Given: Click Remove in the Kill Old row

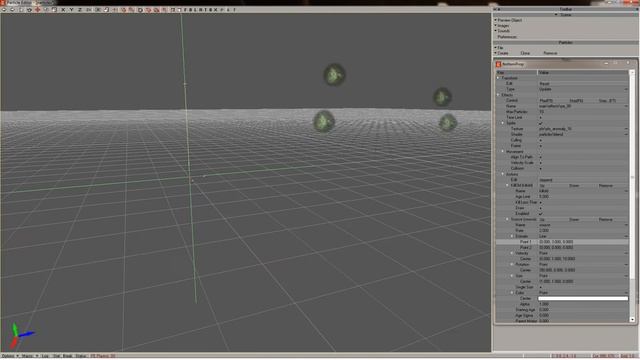Looking at the screenshot, I should tap(606, 186).
